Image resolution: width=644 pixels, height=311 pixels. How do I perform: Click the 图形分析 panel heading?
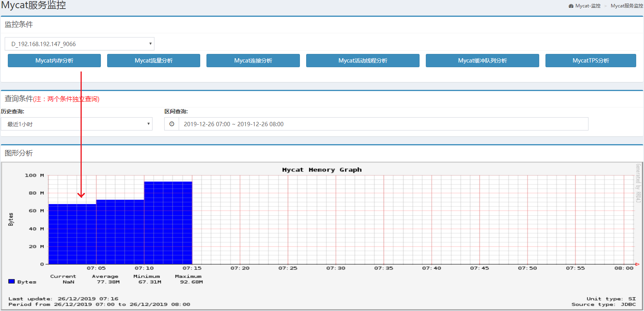(19, 153)
